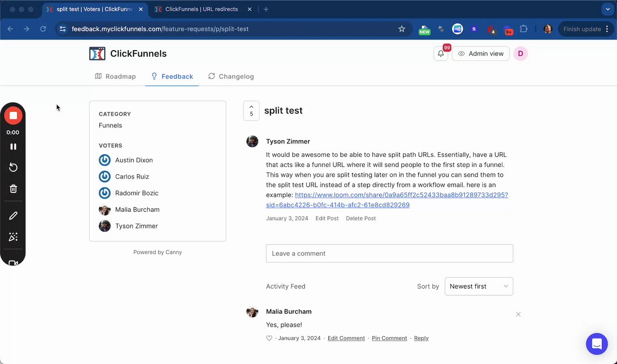Image resolution: width=617 pixels, height=364 pixels.
Task: Focus the address bar URL
Action: click(x=160, y=29)
